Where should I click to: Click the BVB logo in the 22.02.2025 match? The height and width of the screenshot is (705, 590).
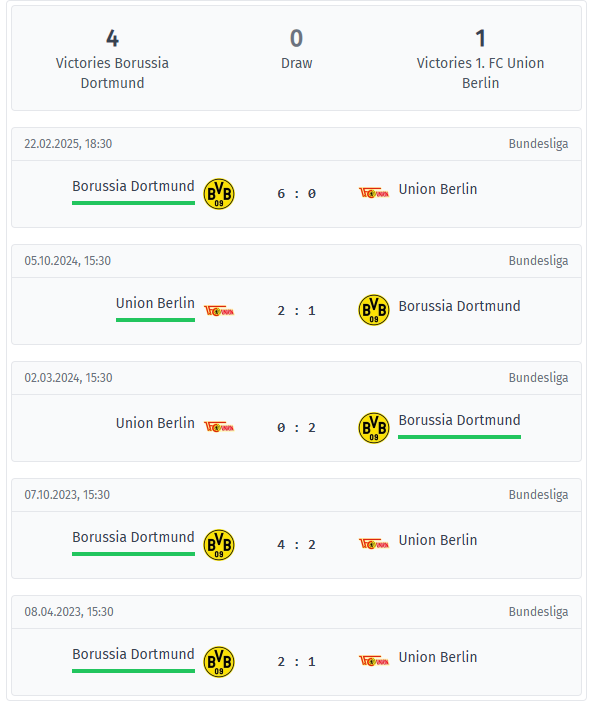[219, 194]
